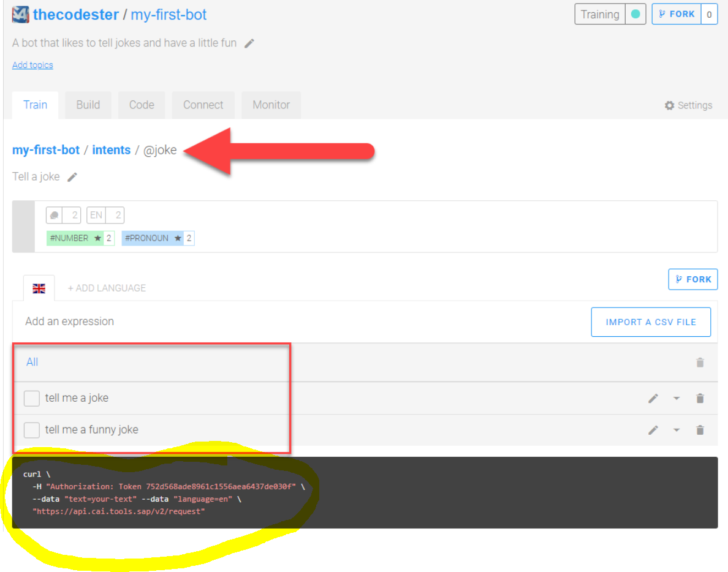Check the checkbox beside 'tell me a funny joke'
This screenshot has height=572, width=728.
31,430
